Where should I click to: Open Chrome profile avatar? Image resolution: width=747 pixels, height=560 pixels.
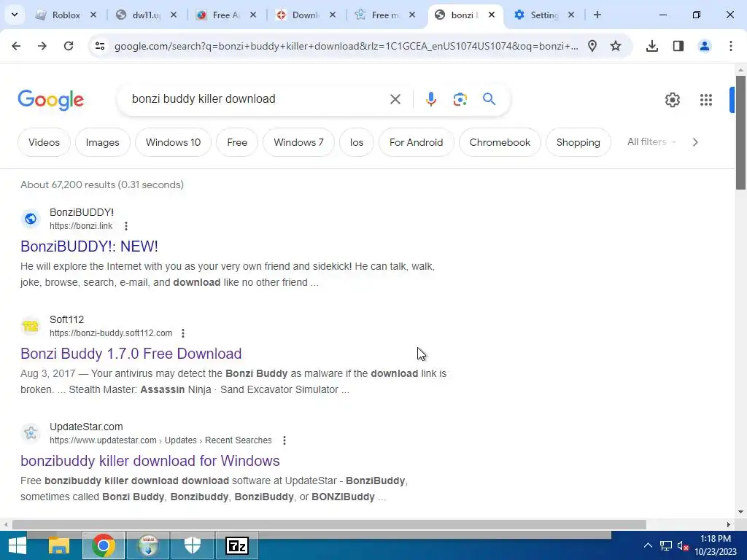[x=704, y=46]
